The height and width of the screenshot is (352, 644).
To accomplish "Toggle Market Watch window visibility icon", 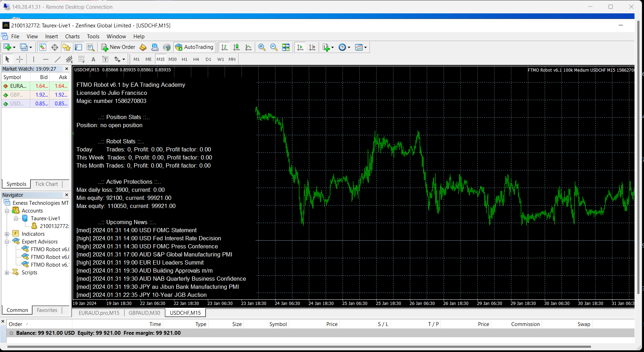I will point(42,47).
